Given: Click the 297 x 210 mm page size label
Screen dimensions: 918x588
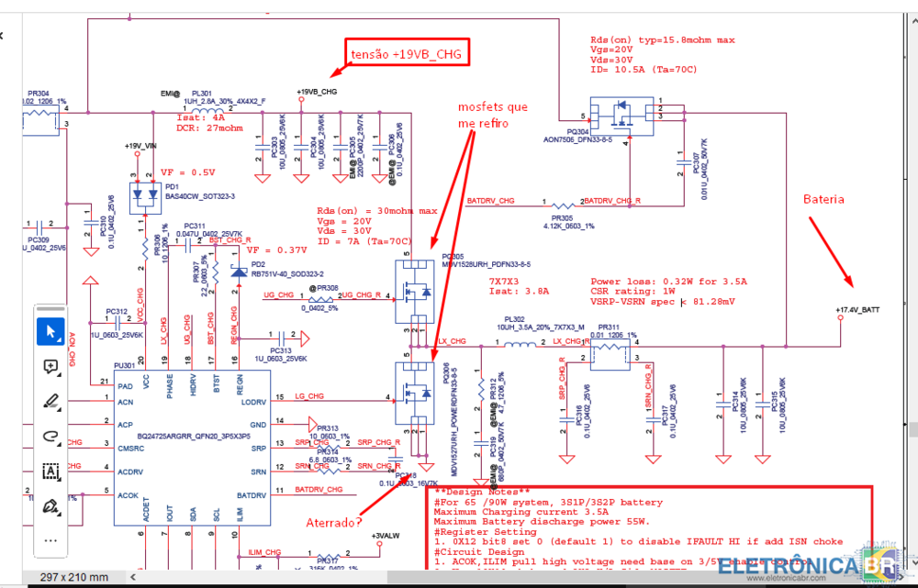Looking at the screenshot, I should point(73,577).
